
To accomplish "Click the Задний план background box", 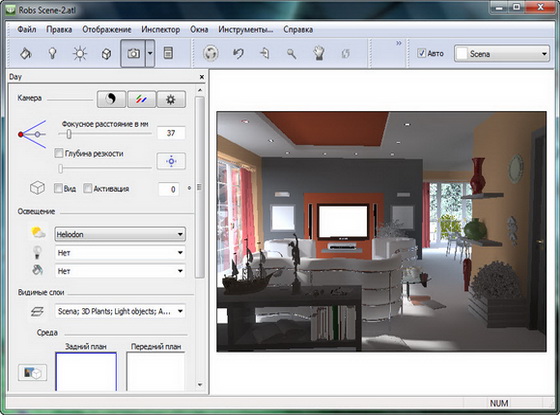I will click(x=86, y=371).
